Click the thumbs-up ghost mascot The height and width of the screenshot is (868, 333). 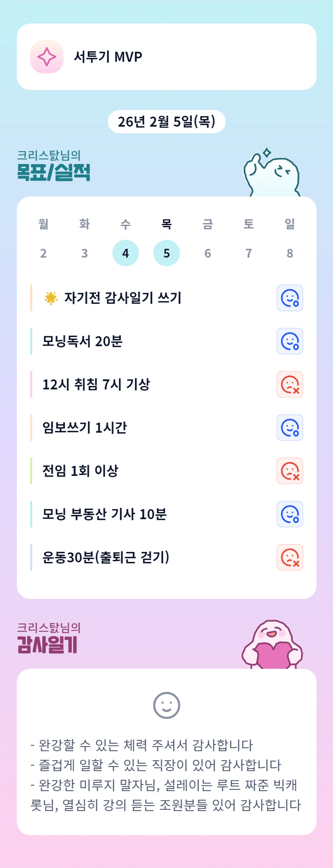pyautogui.click(x=271, y=174)
